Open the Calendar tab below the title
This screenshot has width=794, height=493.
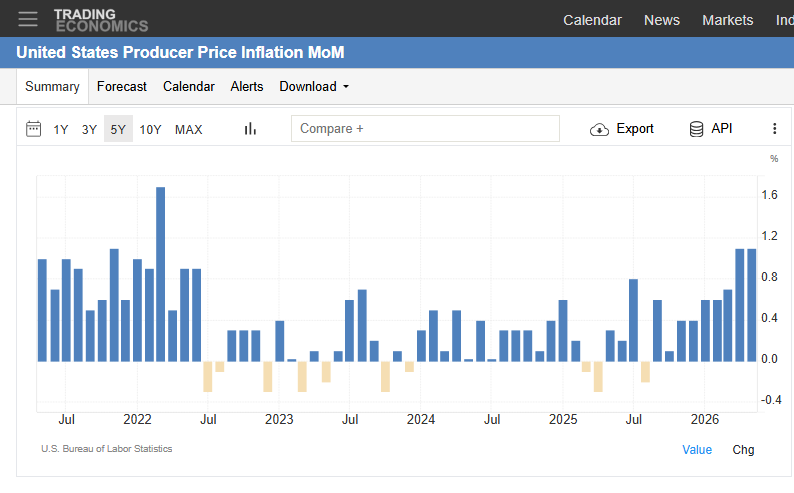point(188,87)
